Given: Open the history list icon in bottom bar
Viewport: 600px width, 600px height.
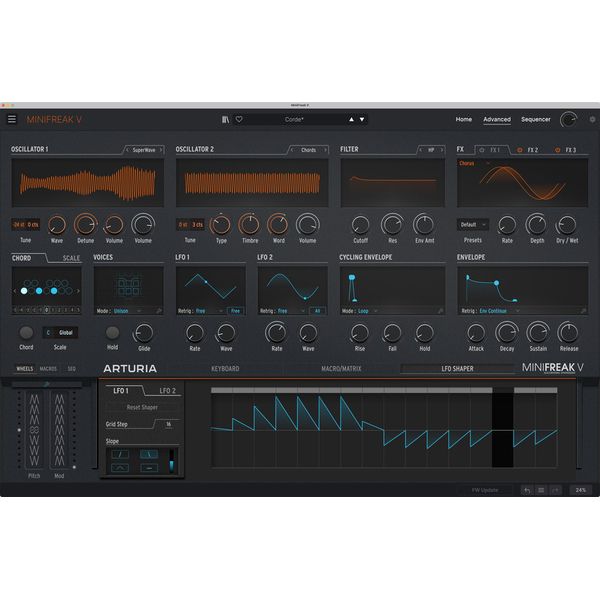Looking at the screenshot, I should pos(541,490).
